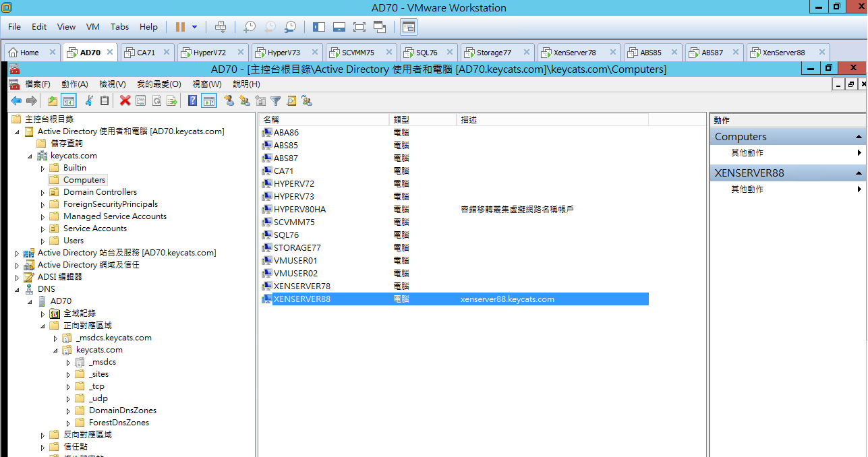
Task: Toggle the show/hide console tree icon
Action: [x=68, y=101]
